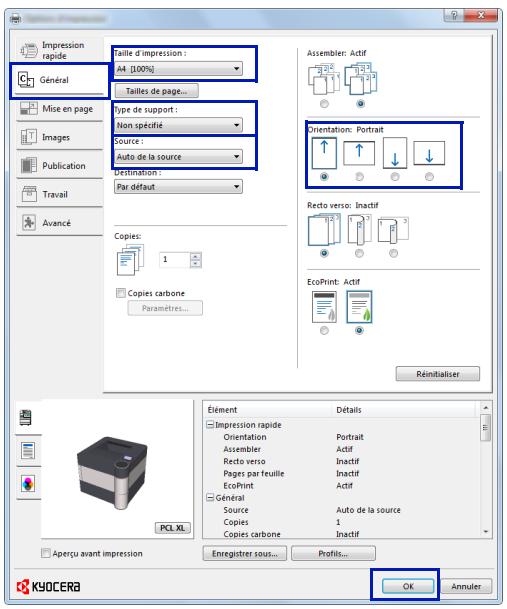Enable Aperçu avant impression checkbox
Image resolution: width=507 pixels, height=609 pixels.
point(46,553)
